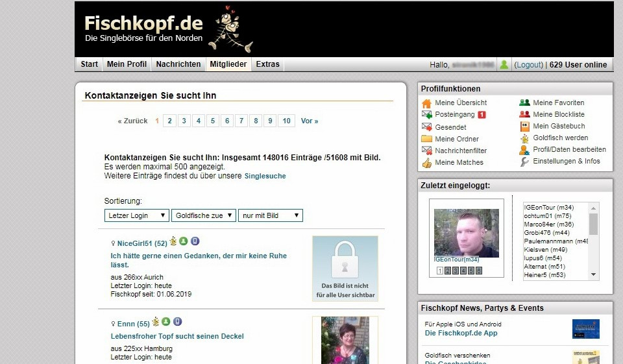The image size is (623, 364).
Task: Go to results page 5
Action: (x=212, y=121)
